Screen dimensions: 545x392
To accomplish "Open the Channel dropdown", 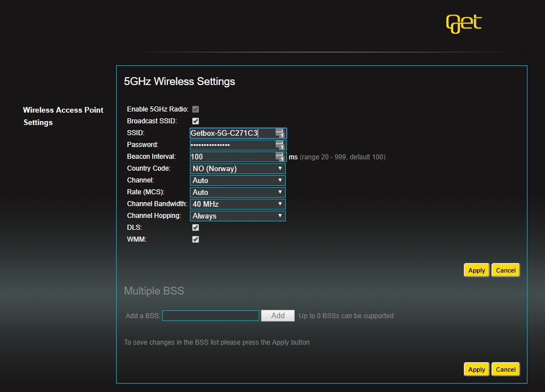I will point(238,181).
